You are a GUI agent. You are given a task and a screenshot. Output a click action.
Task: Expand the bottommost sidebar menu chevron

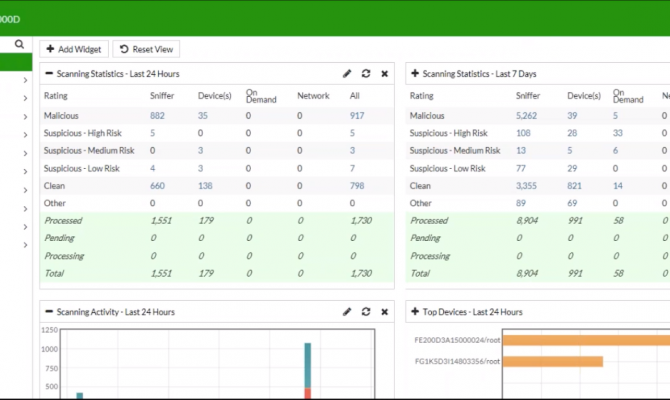click(x=25, y=245)
